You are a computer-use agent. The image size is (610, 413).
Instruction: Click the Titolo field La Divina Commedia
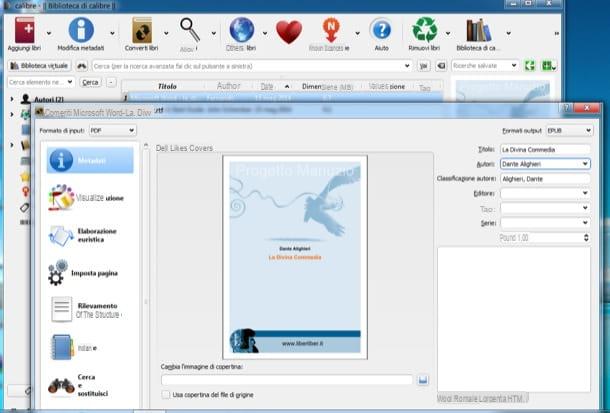tap(545, 150)
